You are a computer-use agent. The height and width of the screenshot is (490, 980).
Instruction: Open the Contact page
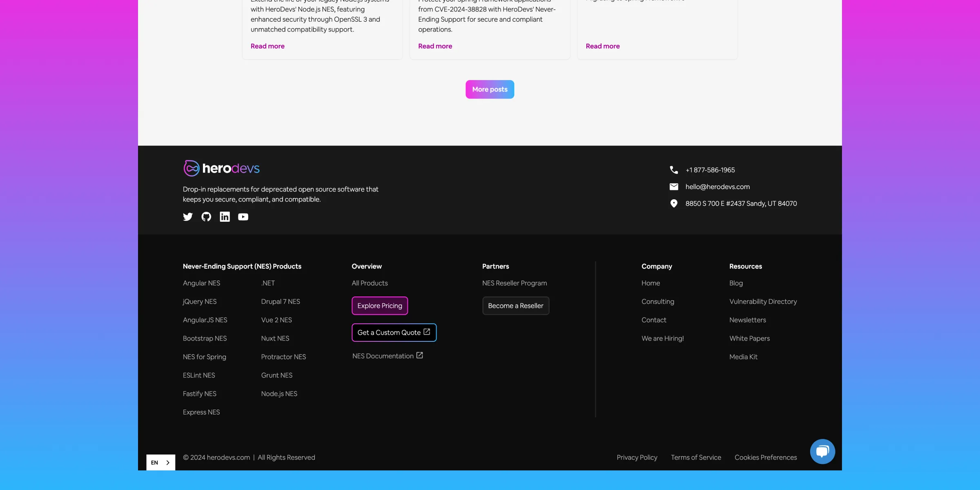click(x=654, y=320)
